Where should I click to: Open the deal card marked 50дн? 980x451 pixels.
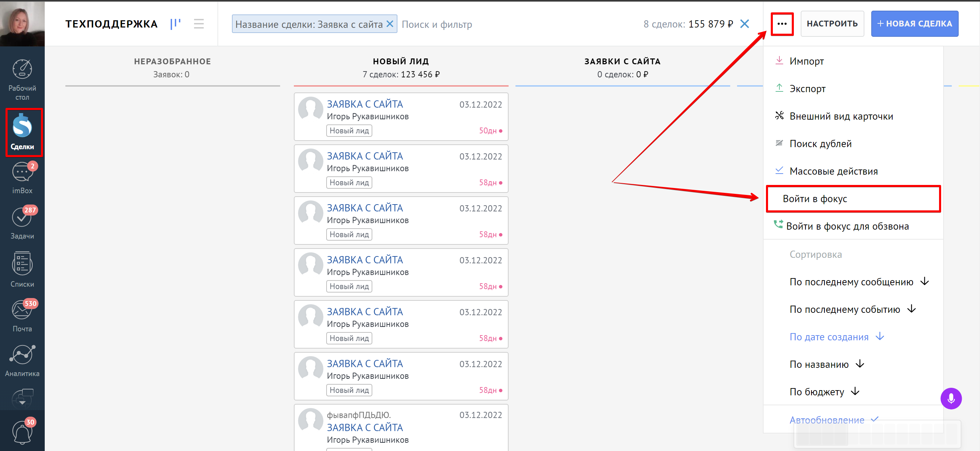(x=401, y=117)
